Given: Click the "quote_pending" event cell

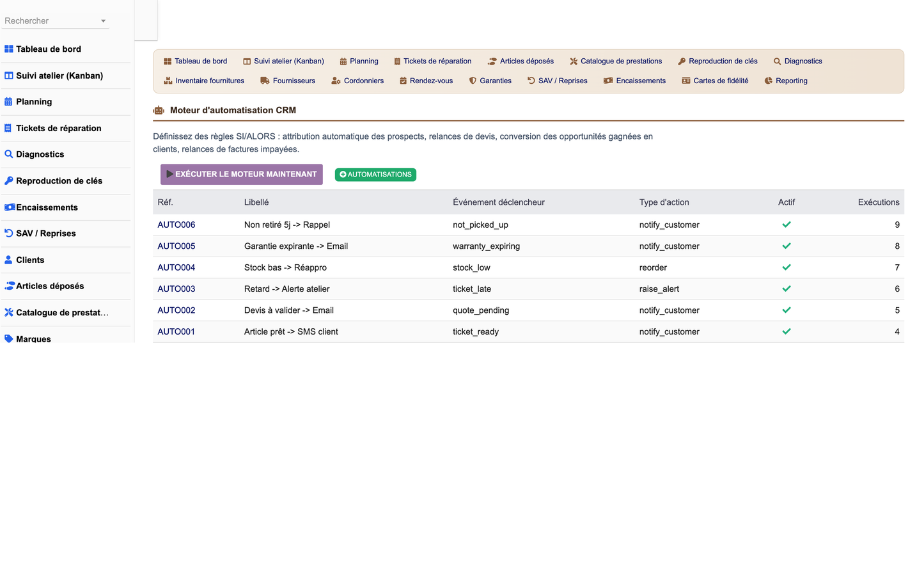Looking at the screenshot, I should click(x=481, y=310).
